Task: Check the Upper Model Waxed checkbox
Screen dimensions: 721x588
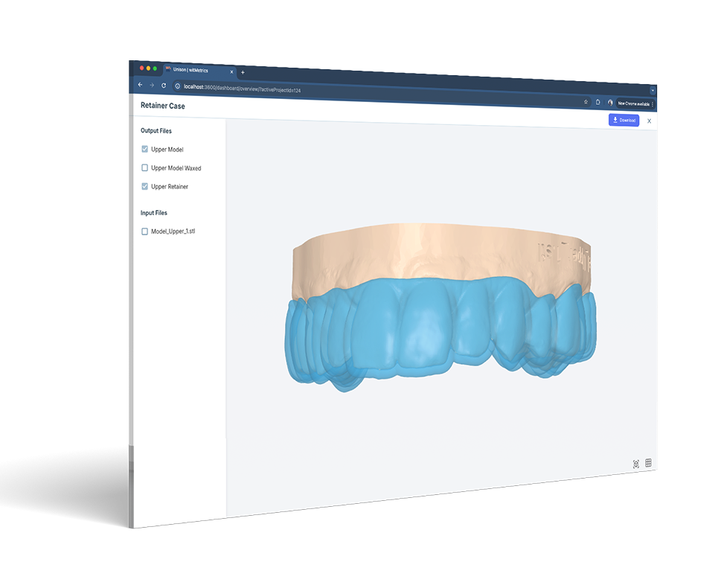Action: pos(145,168)
